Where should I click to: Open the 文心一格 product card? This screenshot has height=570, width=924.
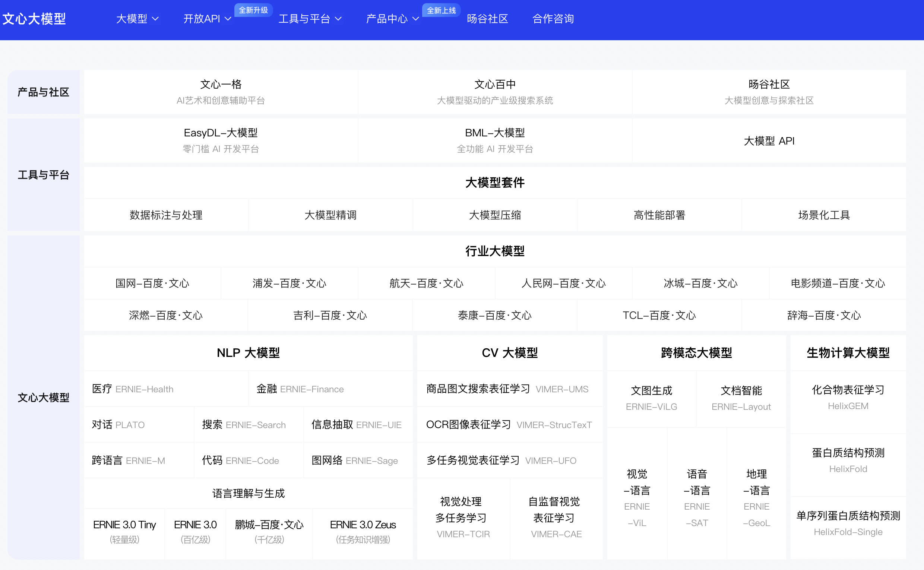[221, 92]
